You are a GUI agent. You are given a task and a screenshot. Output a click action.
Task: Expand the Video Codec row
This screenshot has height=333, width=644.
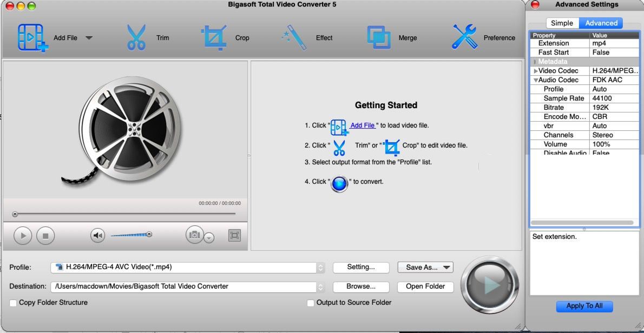(x=536, y=71)
